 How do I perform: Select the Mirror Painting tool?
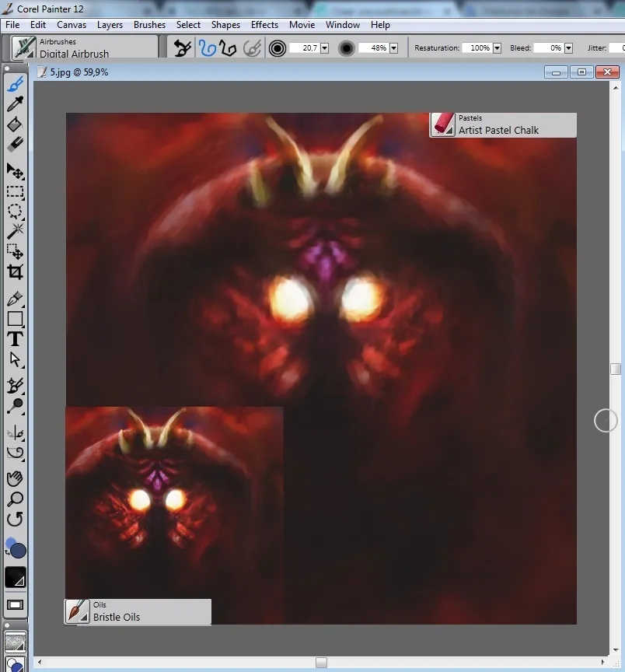(16, 432)
